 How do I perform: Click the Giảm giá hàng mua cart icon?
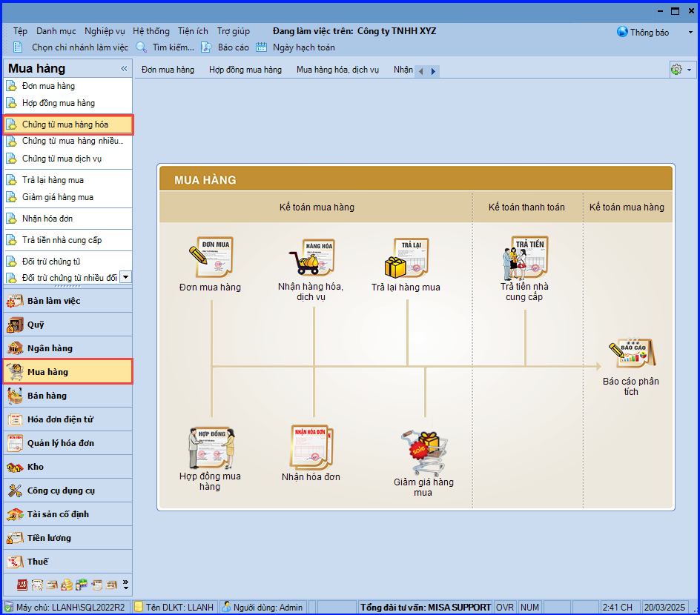(x=423, y=452)
